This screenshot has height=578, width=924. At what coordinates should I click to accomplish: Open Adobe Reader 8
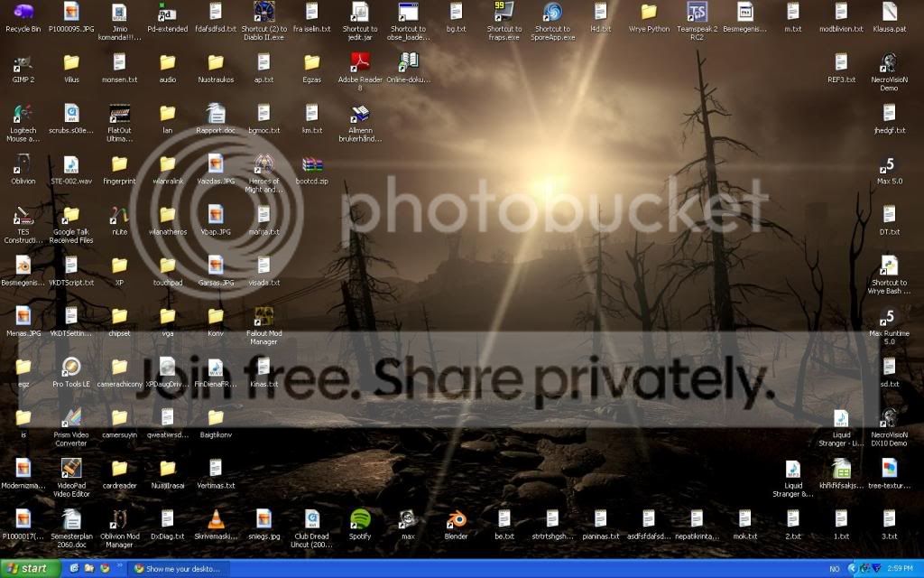pos(360,62)
